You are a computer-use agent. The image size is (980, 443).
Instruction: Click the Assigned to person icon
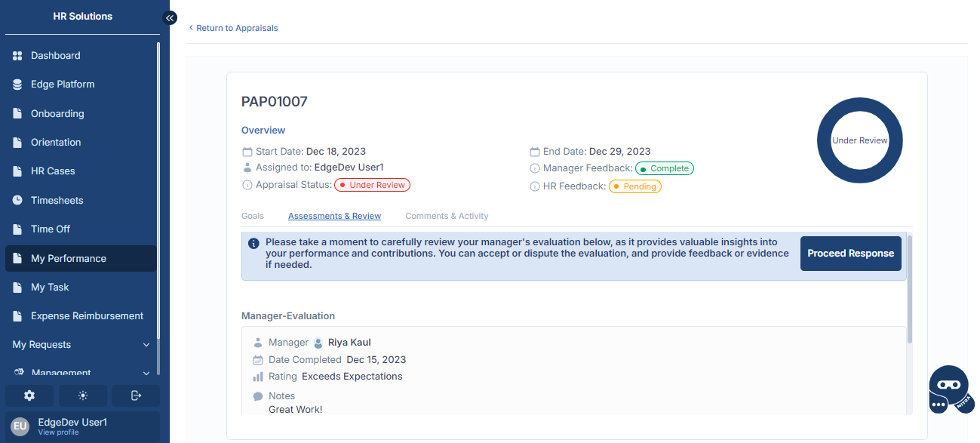point(247,168)
